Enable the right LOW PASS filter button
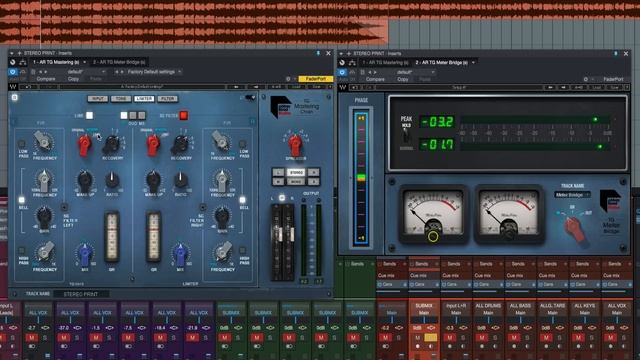 click(242, 144)
